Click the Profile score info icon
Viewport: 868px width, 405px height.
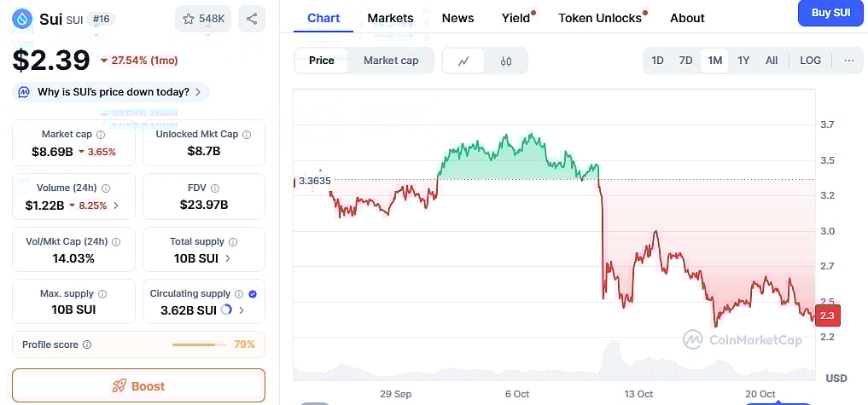[x=87, y=345]
